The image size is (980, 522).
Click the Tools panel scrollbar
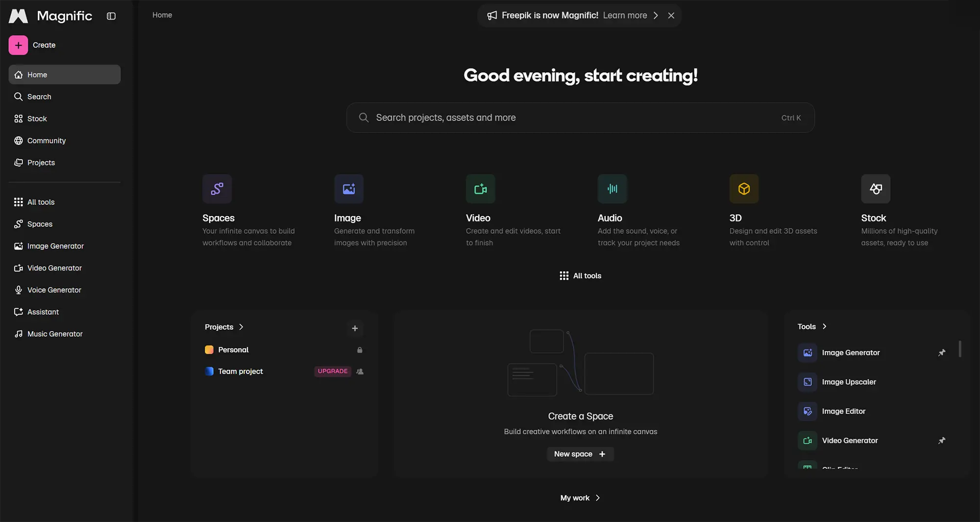959,349
